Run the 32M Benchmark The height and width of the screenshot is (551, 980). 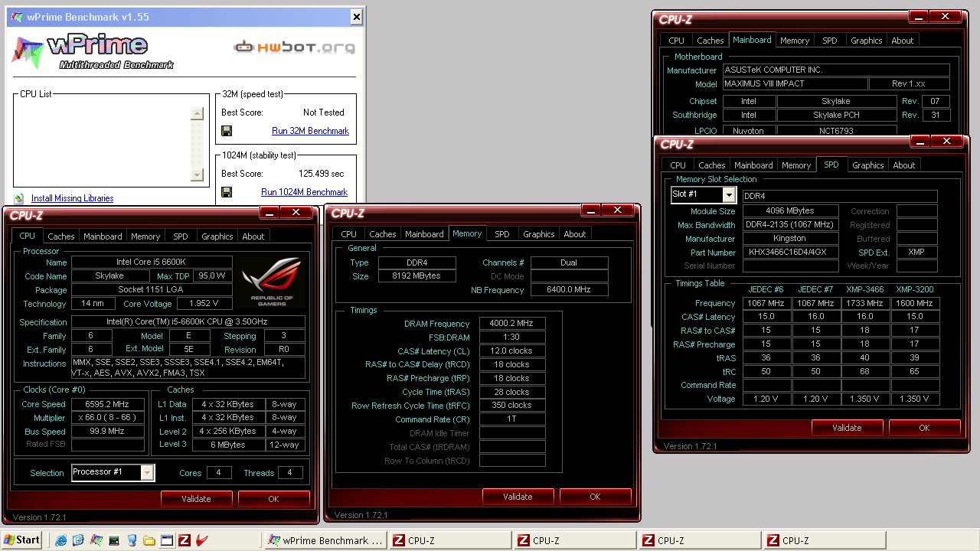click(310, 131)
